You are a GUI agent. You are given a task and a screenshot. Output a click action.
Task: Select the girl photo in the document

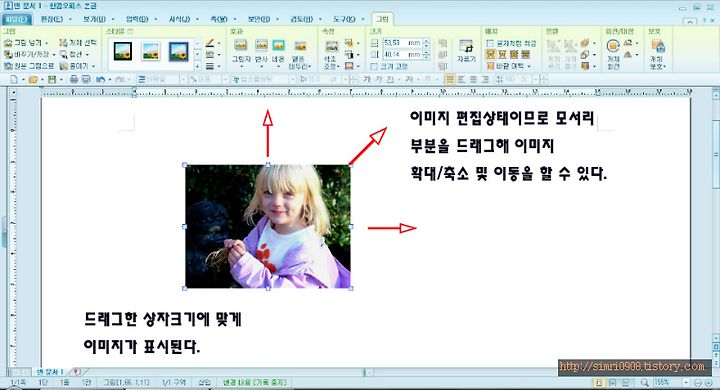268,226
